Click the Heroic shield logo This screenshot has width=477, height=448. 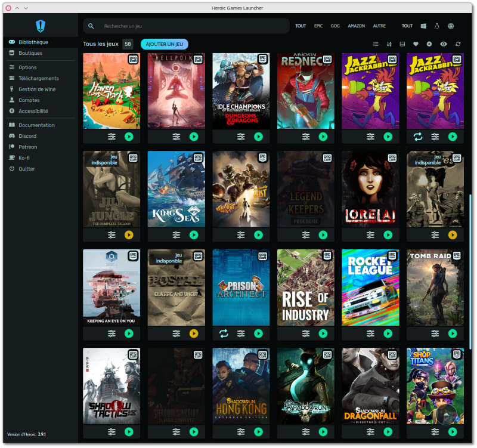pos(41,26)
